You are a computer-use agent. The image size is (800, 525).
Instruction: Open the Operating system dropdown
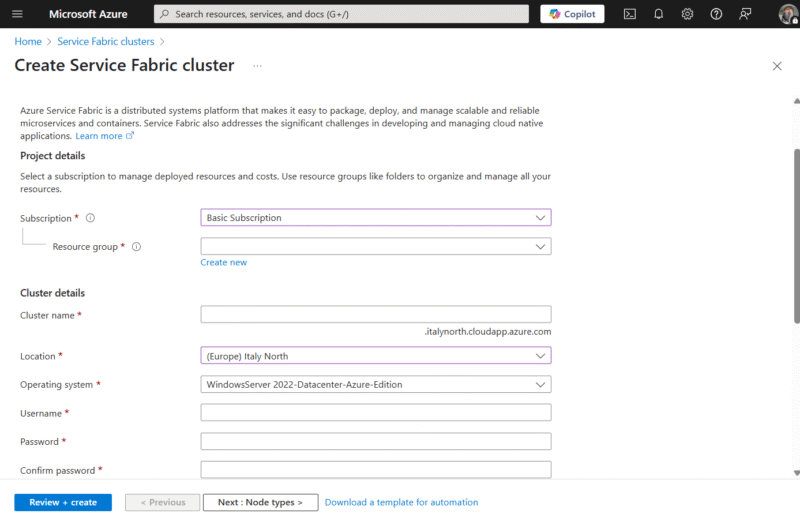point(376,384)
